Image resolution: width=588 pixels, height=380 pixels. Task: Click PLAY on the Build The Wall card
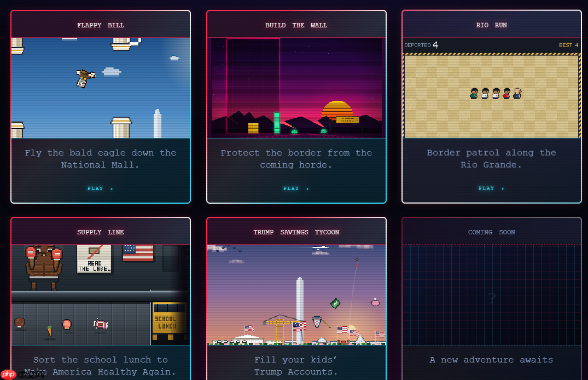coord(296,188)
